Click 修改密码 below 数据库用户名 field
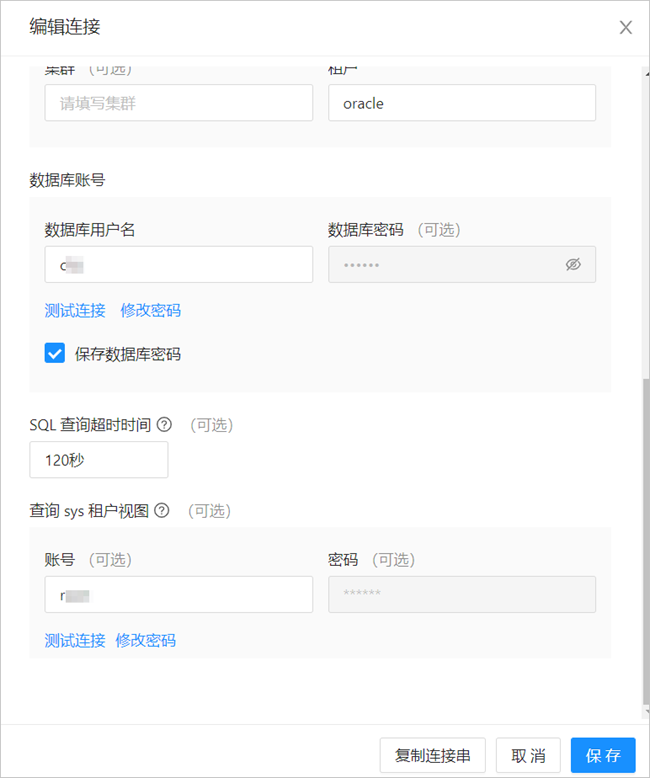This screenshot has height=778, width=650. (x=151, y=310)
